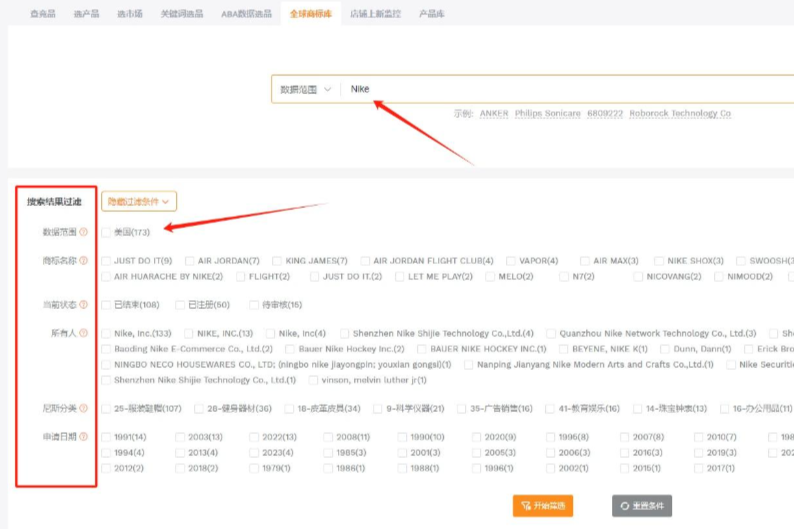Check the NICOVANG(2) checkbox
This screenshot has width=794, height=529.
click(x=638, y=276)
